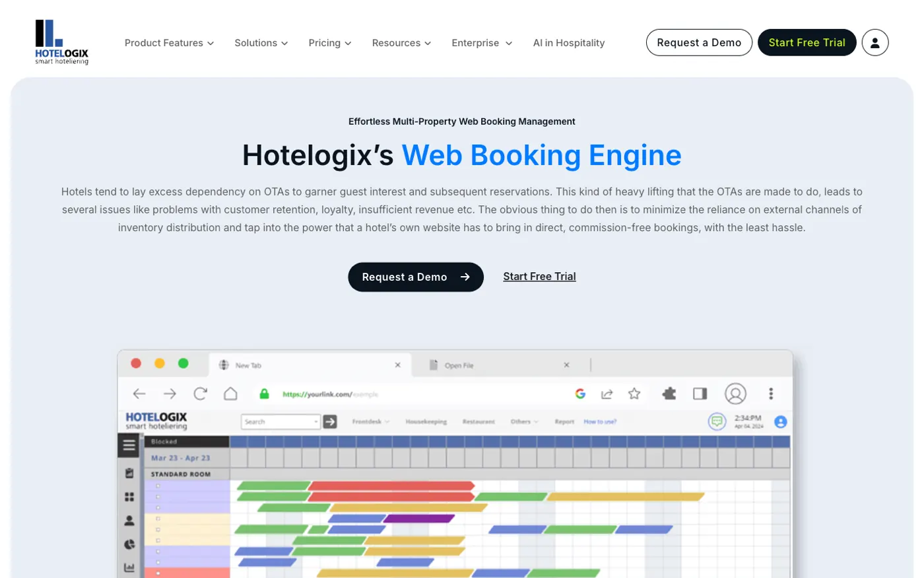This screenshot has height=578, width=924.
Task: Click the pie chart icon in app sidebar
Action: click(129, 544)
